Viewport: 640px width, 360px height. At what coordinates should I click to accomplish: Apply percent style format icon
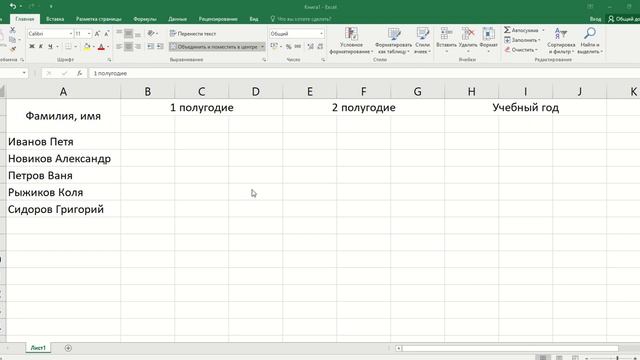[289, 47]
